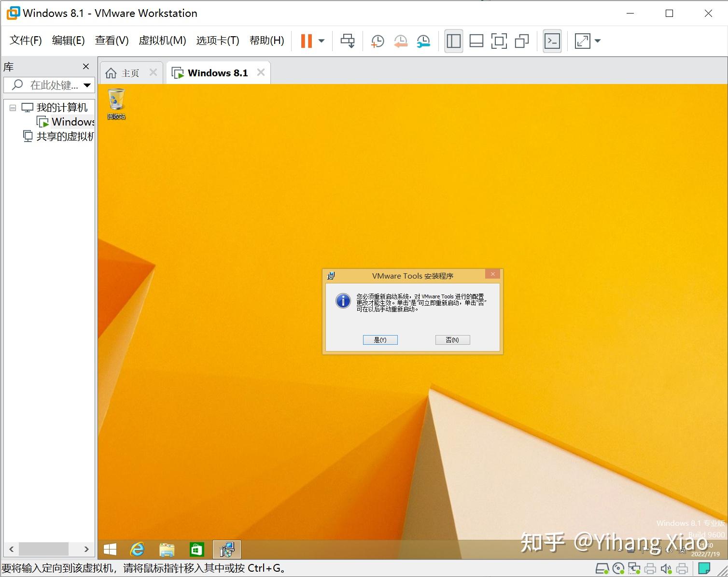The height and width of the screenshot is (577, 728).
Task: Click the network adapter status icon
Action: coord(634,568)
